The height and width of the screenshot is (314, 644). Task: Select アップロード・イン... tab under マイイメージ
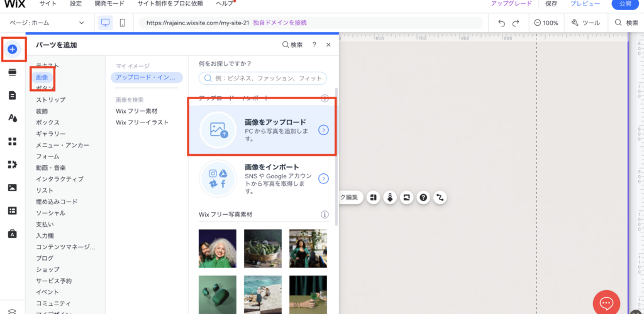point(147,77)
